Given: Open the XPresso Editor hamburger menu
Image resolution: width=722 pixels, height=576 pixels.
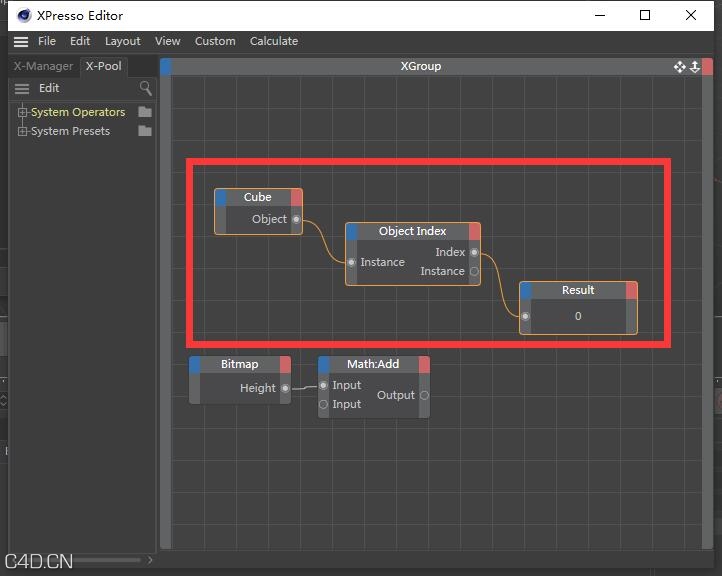Looking at the screenshot, I should [x=21, y=41].
